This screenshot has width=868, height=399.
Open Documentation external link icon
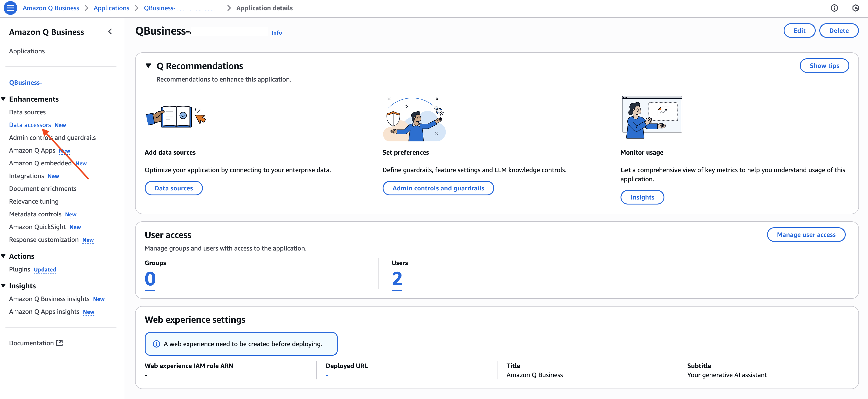(x=60, y=343)
